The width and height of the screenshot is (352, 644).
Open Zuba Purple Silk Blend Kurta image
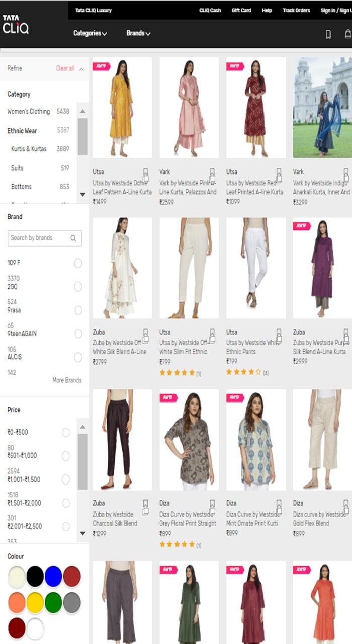pyautogui.click(x=322, y=268)
